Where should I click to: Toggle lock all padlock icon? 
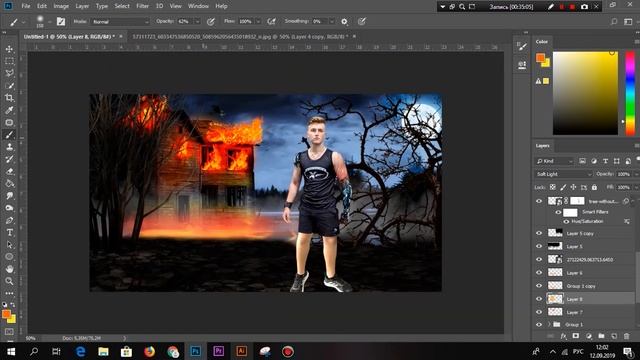[x=594, y=187]
